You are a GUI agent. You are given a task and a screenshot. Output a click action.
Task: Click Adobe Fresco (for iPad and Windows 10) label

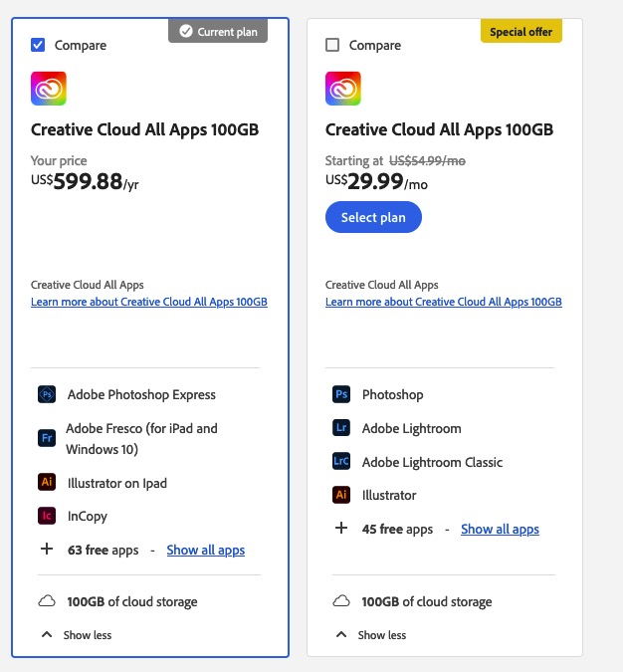point(142,438)
